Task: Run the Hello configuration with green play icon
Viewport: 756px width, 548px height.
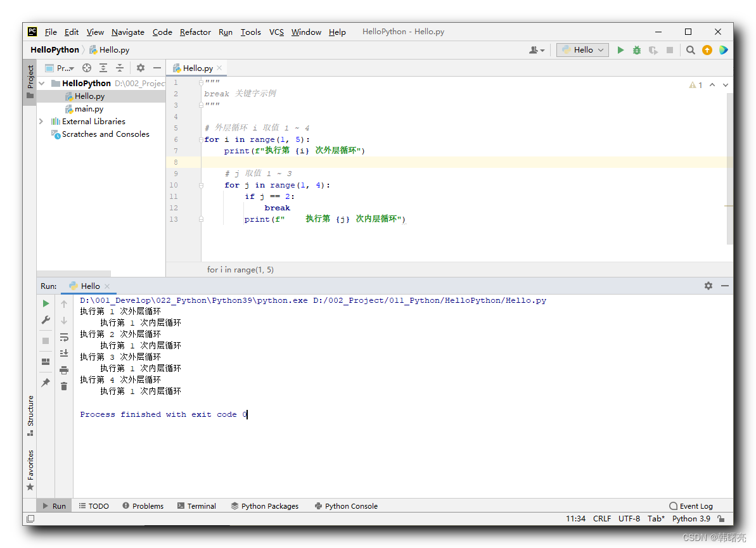Action: pyautogui.click(x=620, y=50)
